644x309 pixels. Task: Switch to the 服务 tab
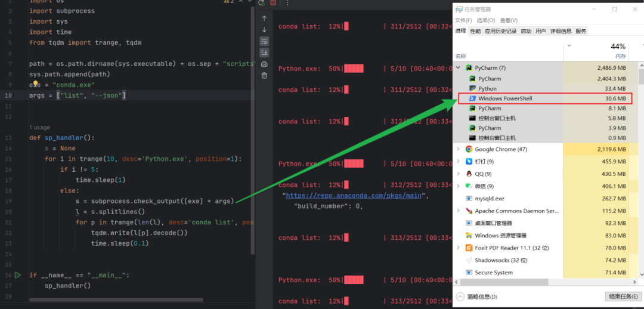tap(581, 31)
